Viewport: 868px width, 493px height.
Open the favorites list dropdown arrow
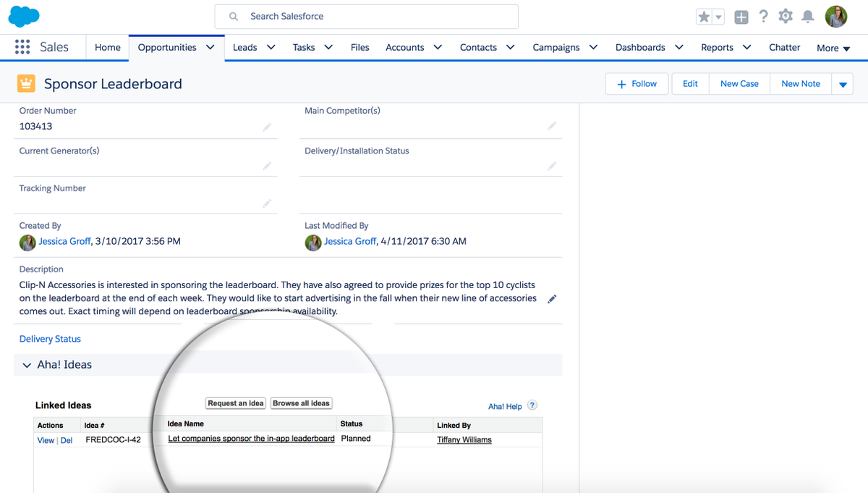718,17
